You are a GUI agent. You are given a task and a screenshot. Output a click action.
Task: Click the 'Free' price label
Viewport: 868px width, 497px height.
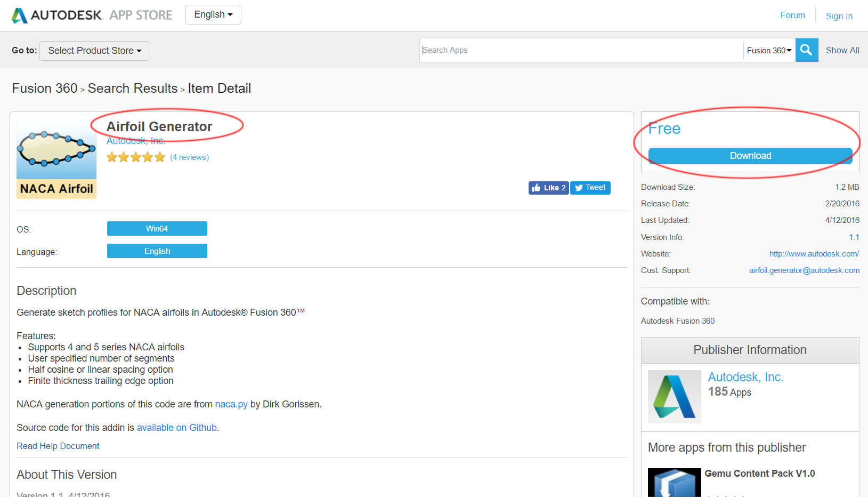[664, 129]
